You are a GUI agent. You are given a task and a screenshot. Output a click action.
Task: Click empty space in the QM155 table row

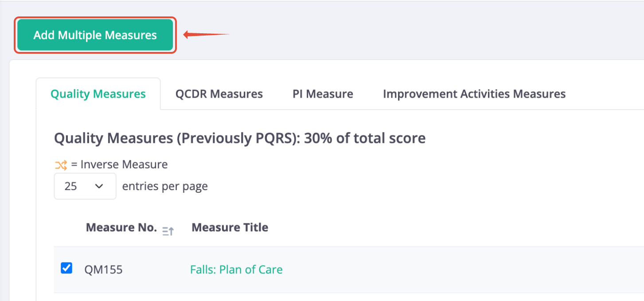[461, 269]
